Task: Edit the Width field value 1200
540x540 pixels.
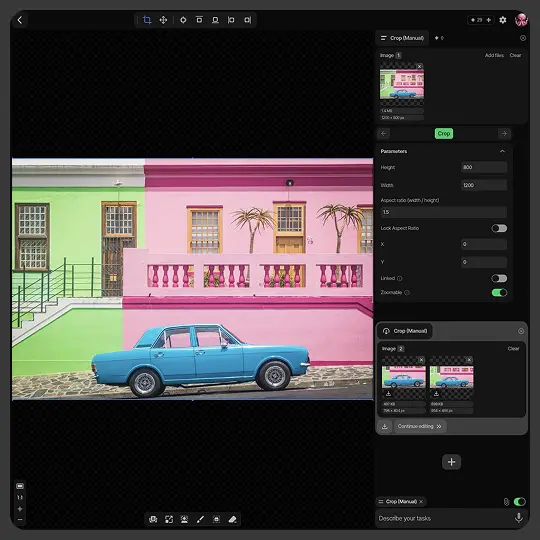Action: point(484,185)
